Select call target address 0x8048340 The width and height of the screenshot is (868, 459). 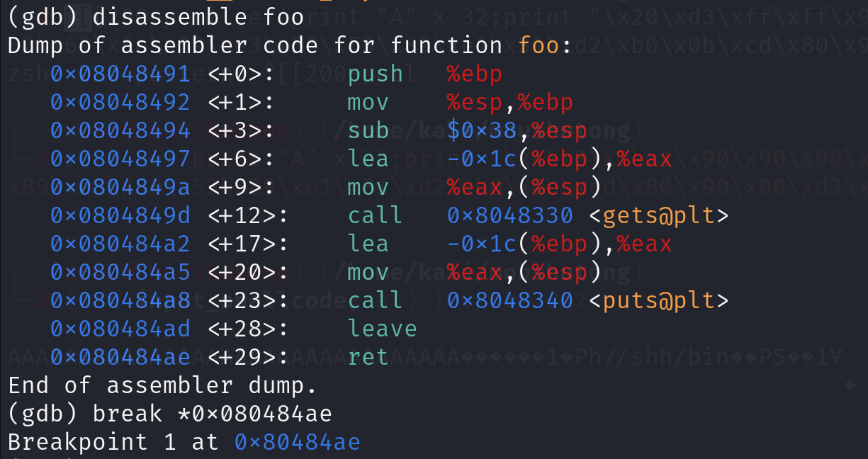(510, 300)
